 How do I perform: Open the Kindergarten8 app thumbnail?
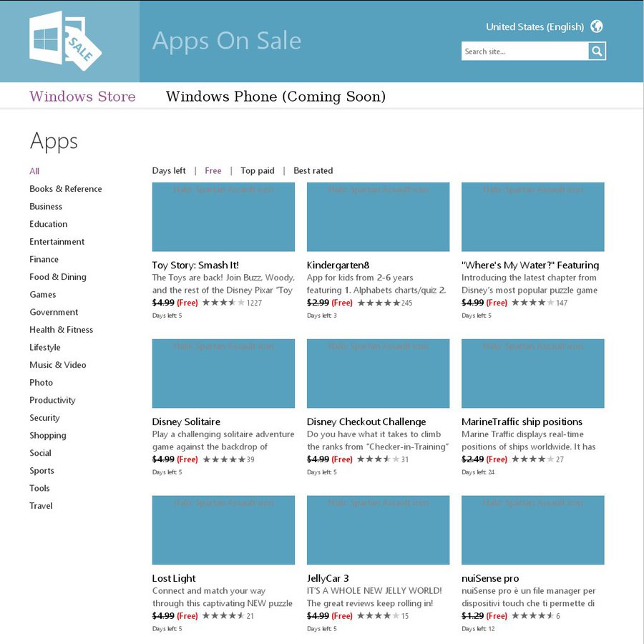[379, 217]
